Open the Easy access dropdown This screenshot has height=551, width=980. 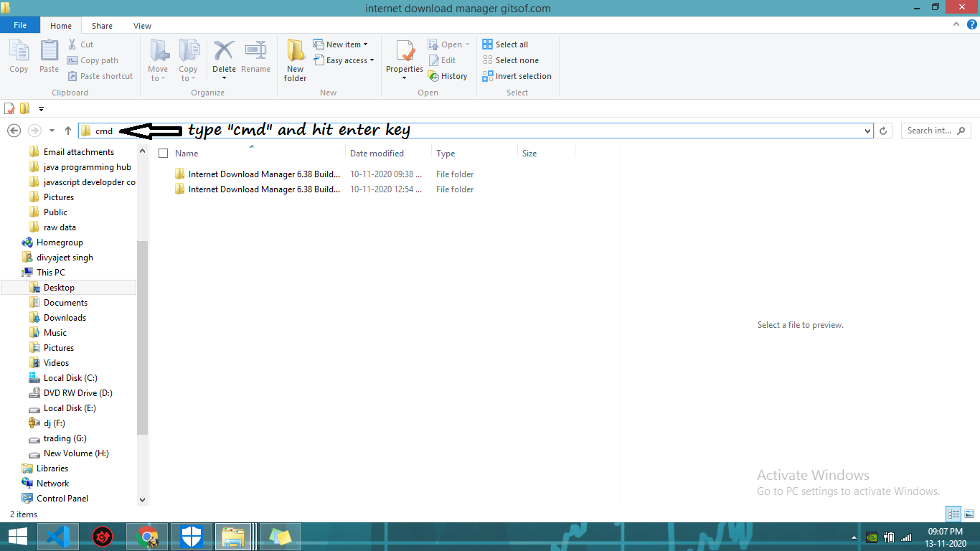[344, 60]
